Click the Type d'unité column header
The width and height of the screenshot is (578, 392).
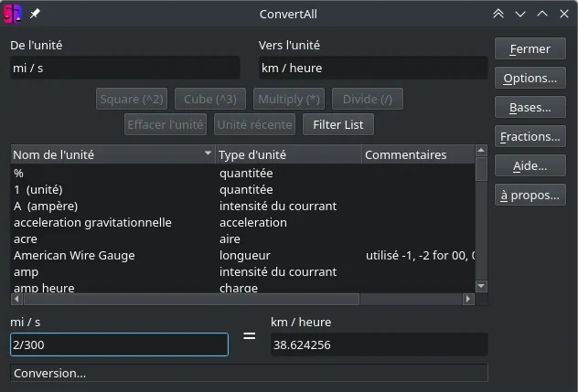click(x=287, y=154)
